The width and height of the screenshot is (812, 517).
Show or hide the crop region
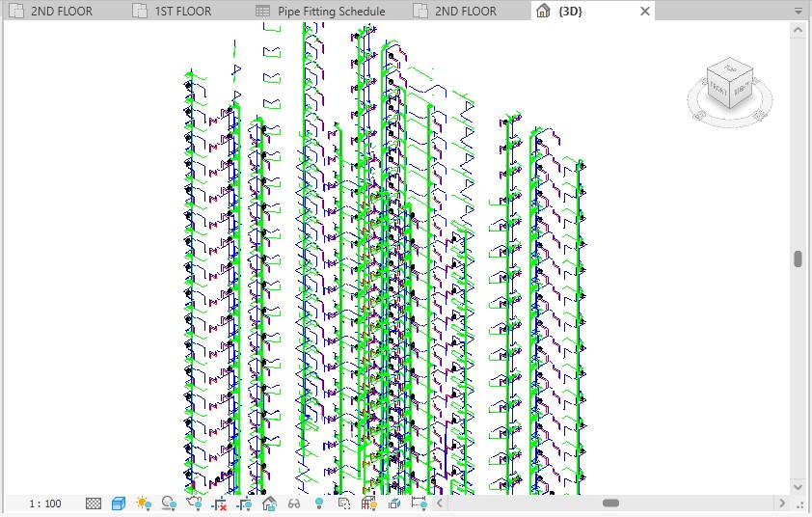tap(244, 503)
